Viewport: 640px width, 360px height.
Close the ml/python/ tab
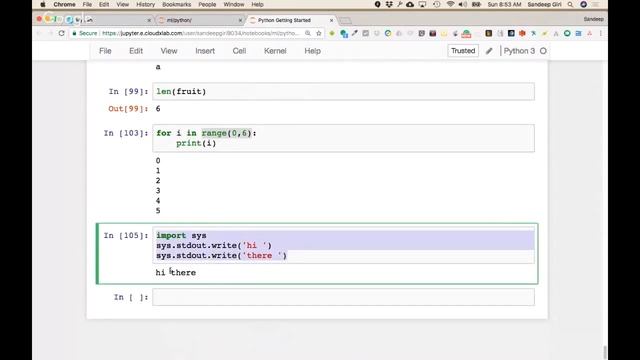tap(240, 20)
